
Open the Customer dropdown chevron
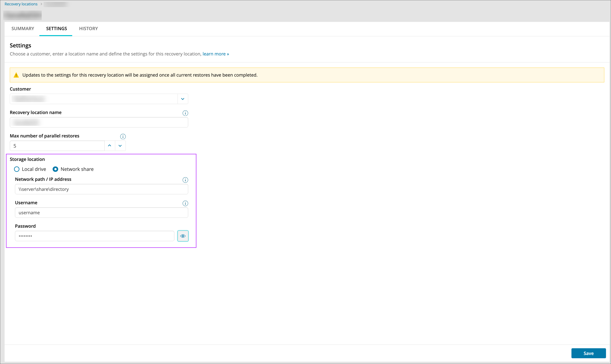pyautogui.click(x=182, y=99)
